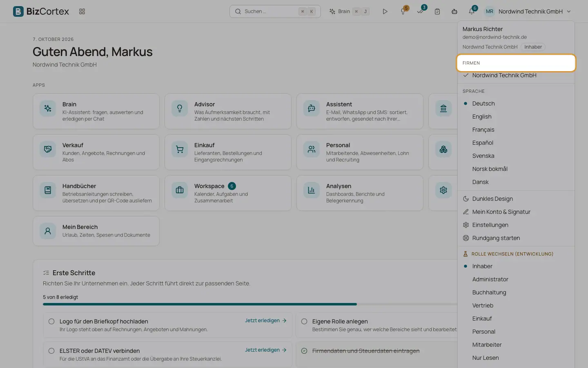
Task: Click Rundgang starten
Action: click(516, 238)
